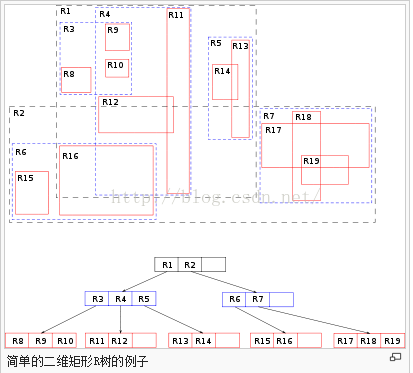
Task: Pick the R8 rectangle label in the diagram
Action: (x=69, y=74)
